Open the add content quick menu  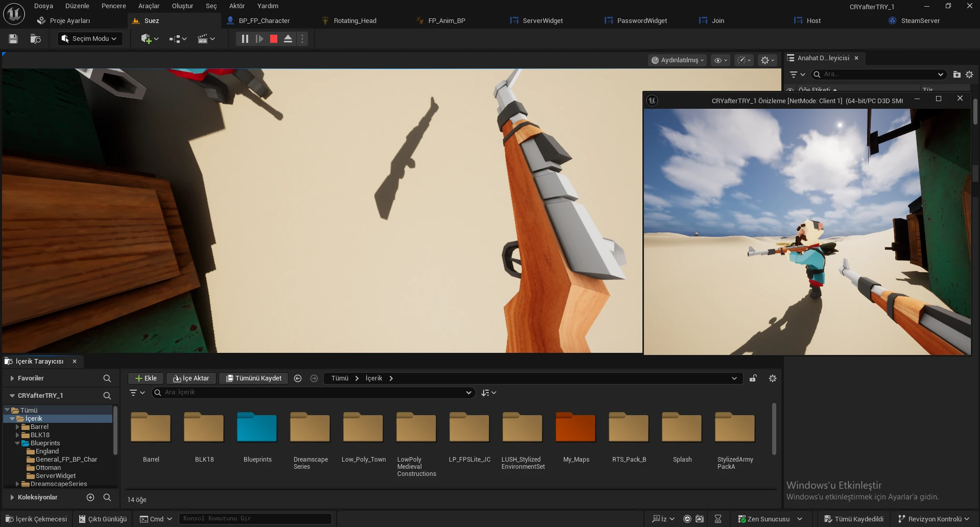click(149, 39)
